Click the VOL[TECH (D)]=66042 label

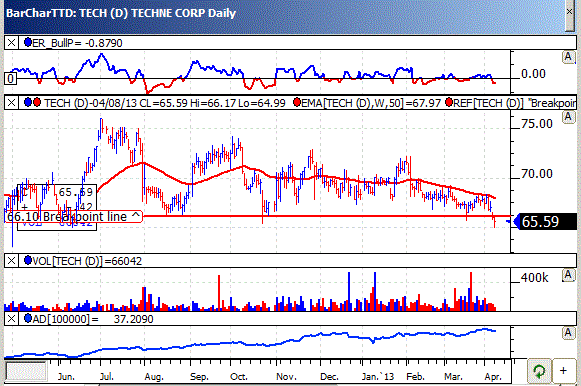87,261
